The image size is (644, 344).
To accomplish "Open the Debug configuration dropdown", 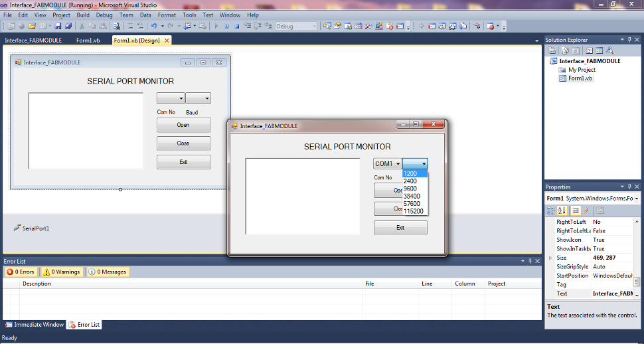I will tap(297, 27).
